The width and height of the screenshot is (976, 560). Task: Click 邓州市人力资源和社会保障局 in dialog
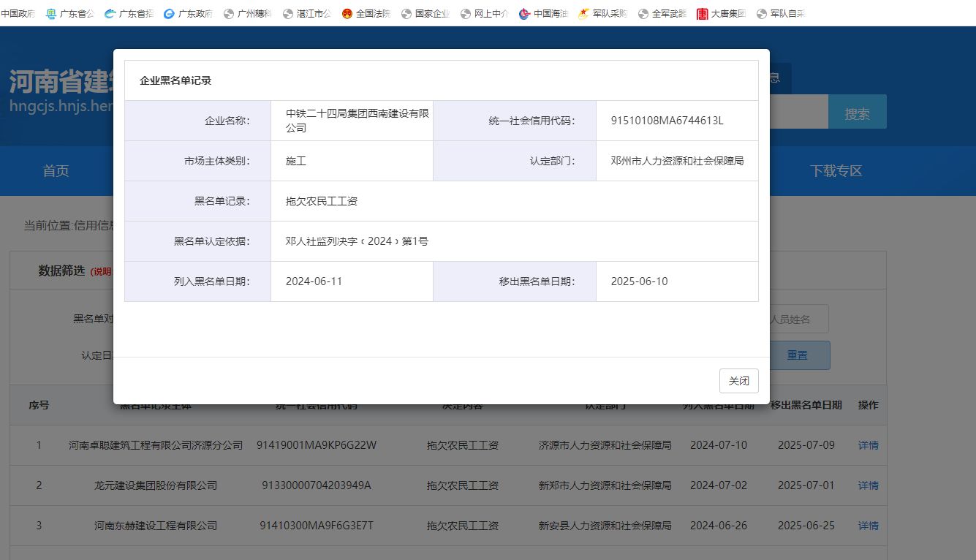pos(677,161)
